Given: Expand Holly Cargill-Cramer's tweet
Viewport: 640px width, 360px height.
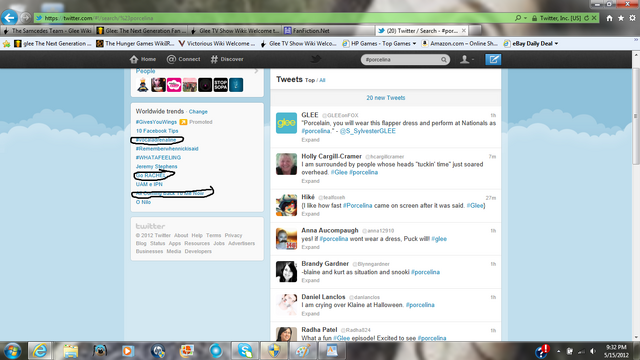Looking at the screenshot, I should [x=311, y=181].
